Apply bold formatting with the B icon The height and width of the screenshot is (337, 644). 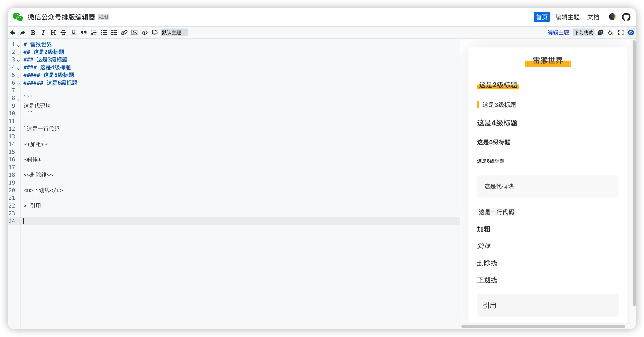point(33,33)
